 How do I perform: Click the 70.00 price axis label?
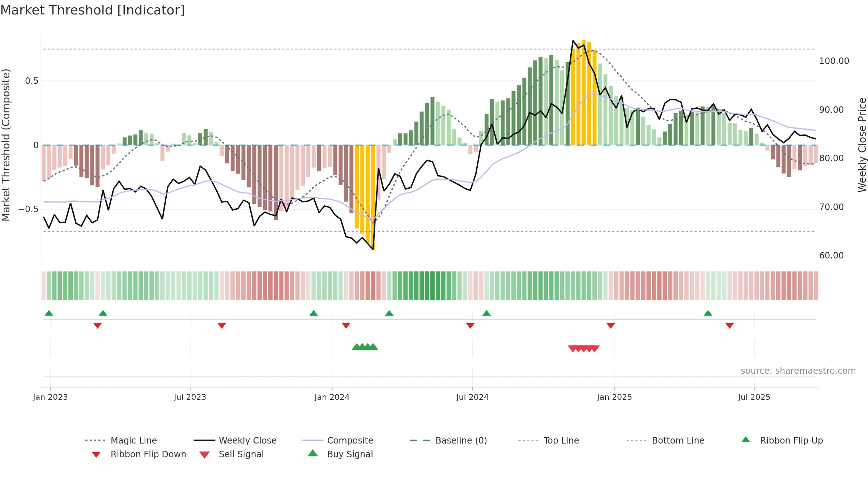click(x=831, y=207)
